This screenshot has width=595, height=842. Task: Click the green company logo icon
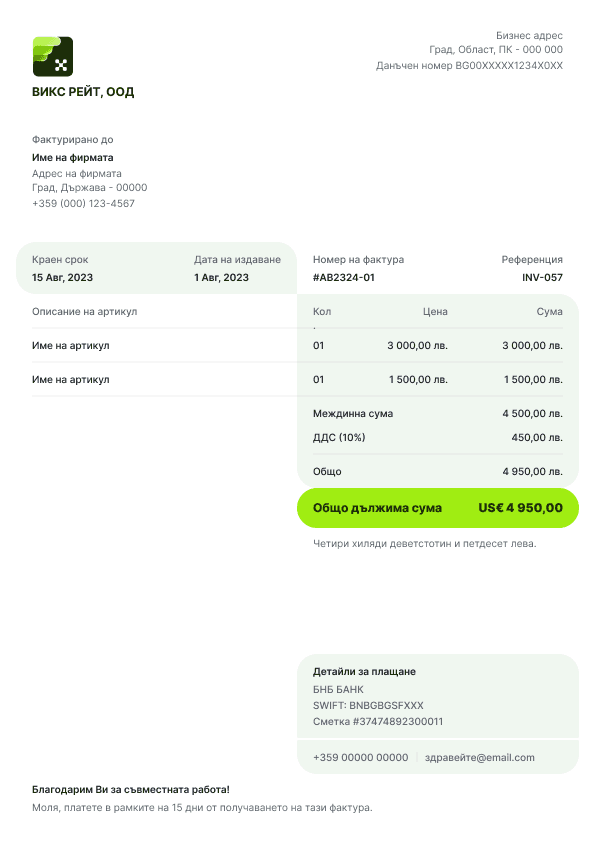pyautogui.click(x=53, y=56)
